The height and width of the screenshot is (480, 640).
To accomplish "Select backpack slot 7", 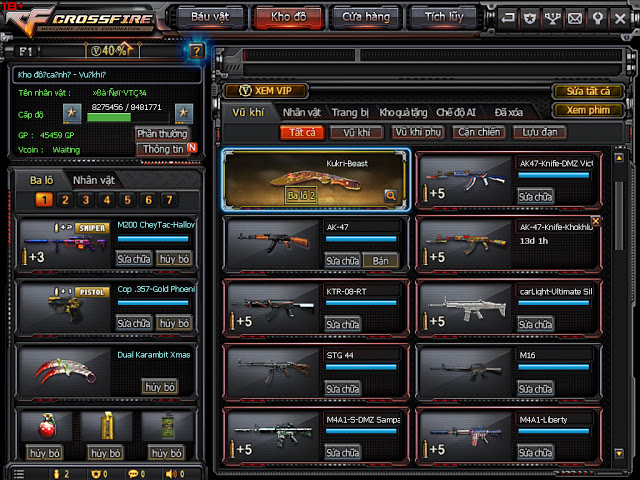I will click(169, 200).
